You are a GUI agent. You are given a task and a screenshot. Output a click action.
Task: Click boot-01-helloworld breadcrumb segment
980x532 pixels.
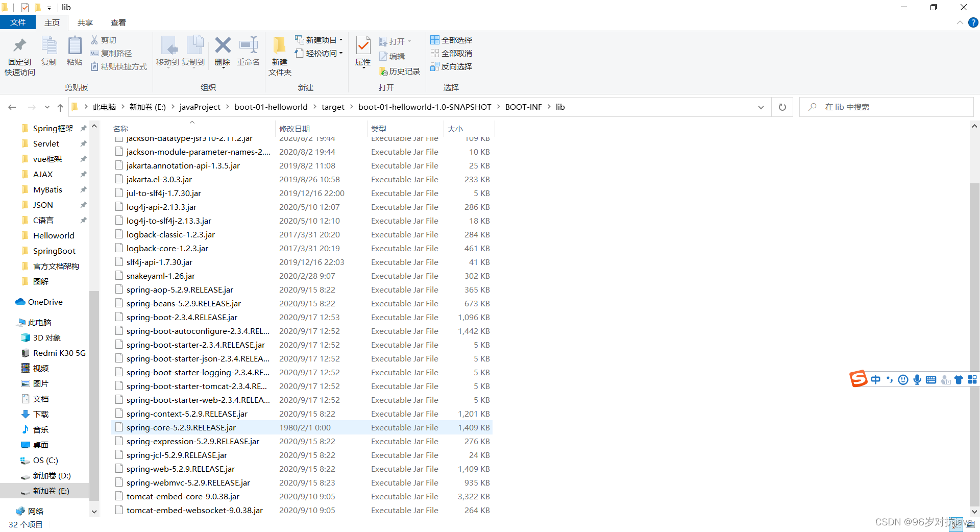[271, 107]
